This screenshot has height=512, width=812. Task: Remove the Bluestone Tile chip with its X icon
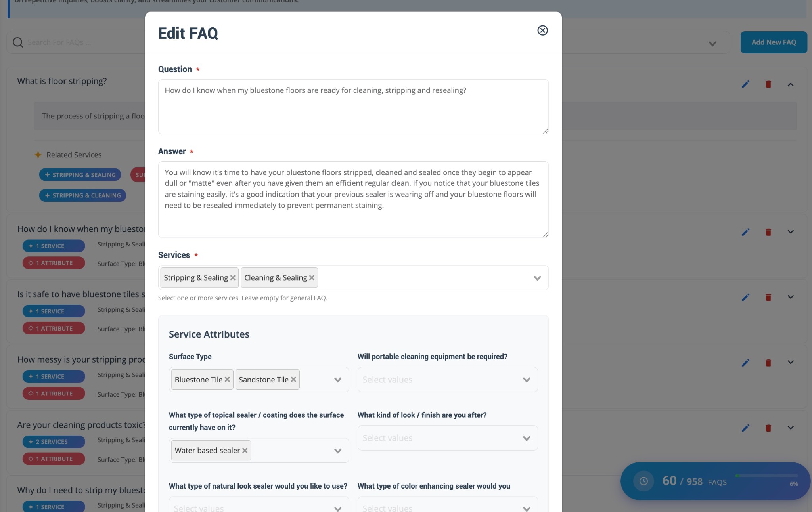(227, 379)
